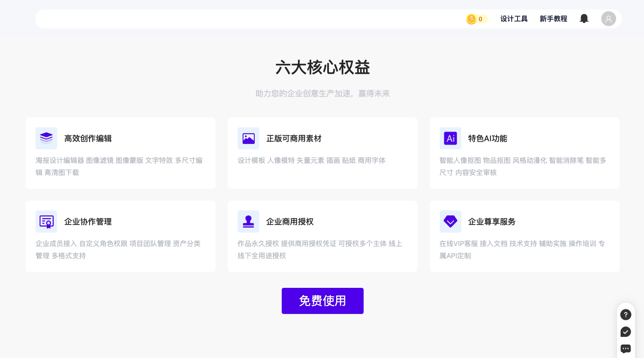Select the Ai icon on 特色AI功能 card

(x=450, y=139)
